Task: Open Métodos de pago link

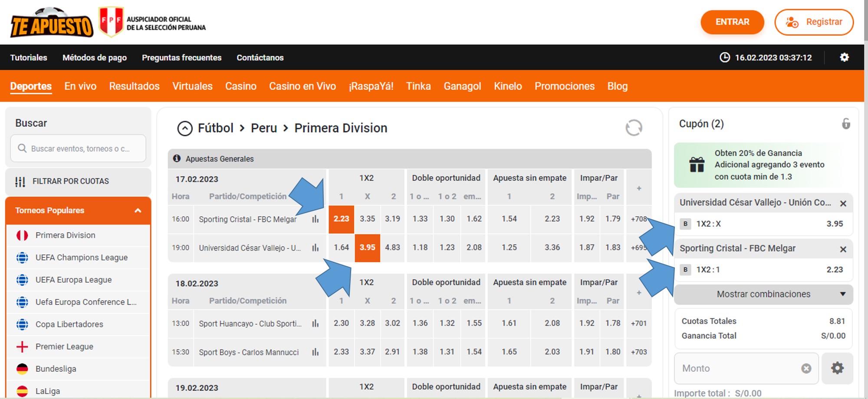Action: (95, 58)
